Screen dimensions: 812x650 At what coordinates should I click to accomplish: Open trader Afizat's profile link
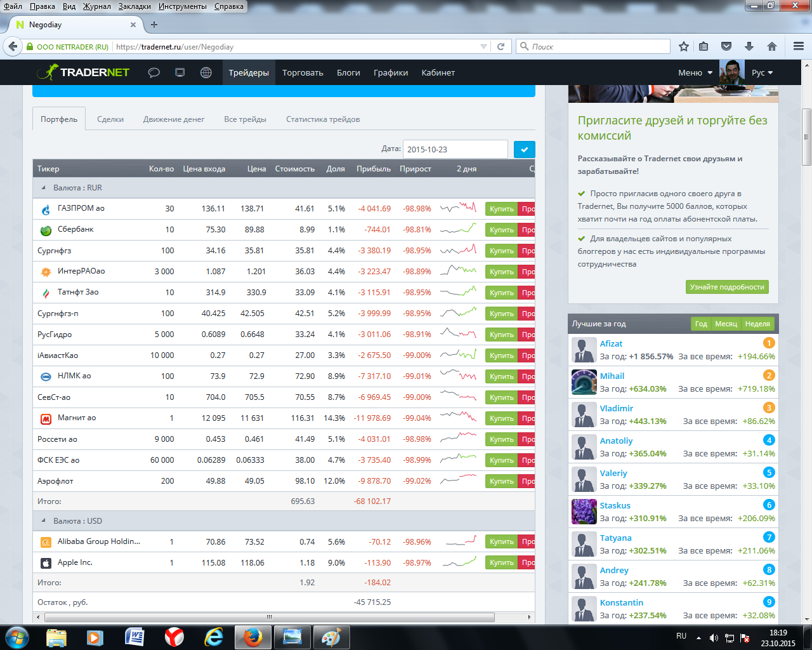(611, 343)
